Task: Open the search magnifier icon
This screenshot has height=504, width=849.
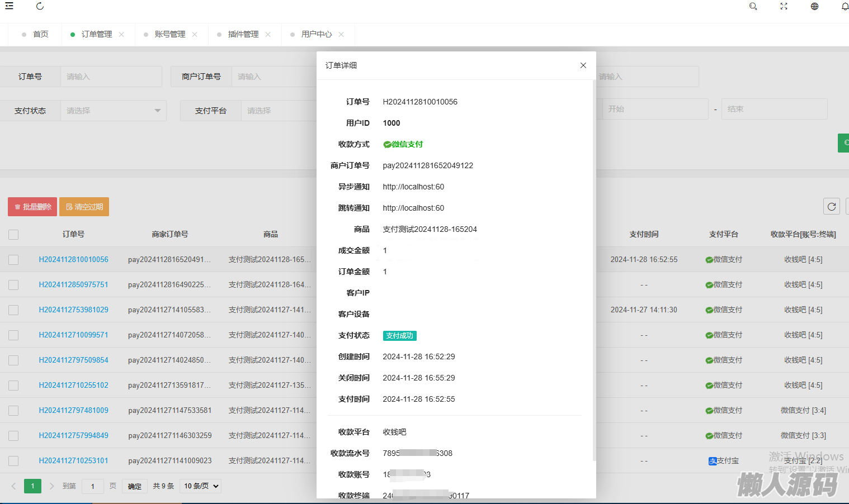Action: pos(753,6)
